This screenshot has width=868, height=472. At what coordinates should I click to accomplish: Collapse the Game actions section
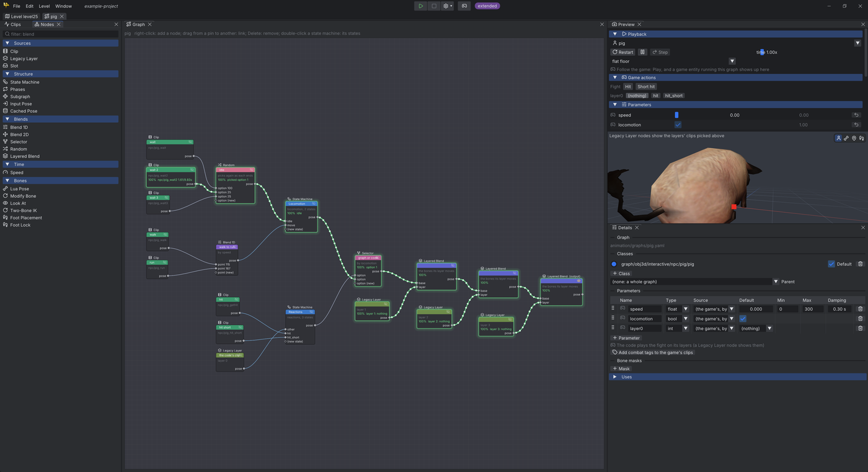(x=615, y=78)
